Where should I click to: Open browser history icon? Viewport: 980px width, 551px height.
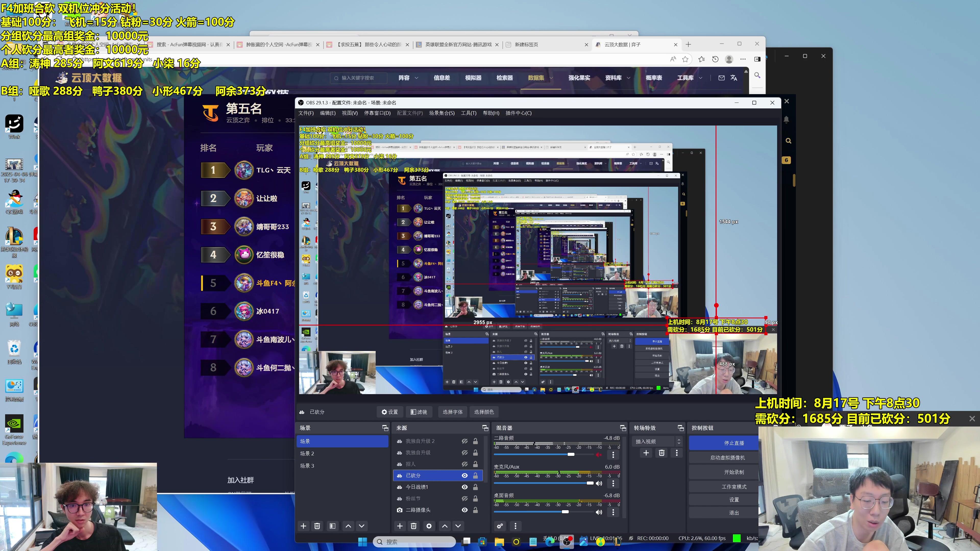tap(715, 59)
